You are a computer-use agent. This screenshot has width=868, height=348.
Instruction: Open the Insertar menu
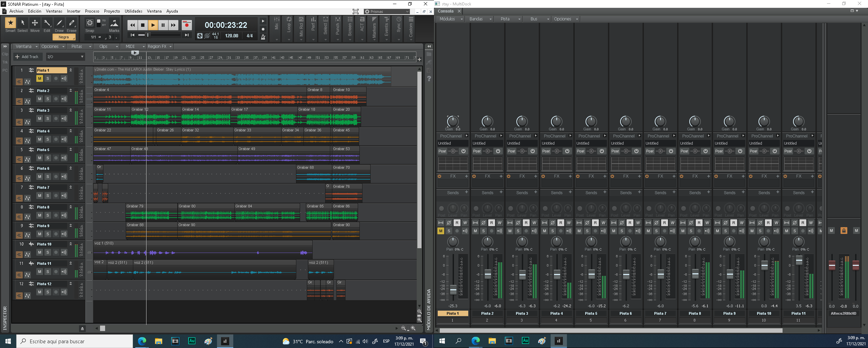(74, 11)
